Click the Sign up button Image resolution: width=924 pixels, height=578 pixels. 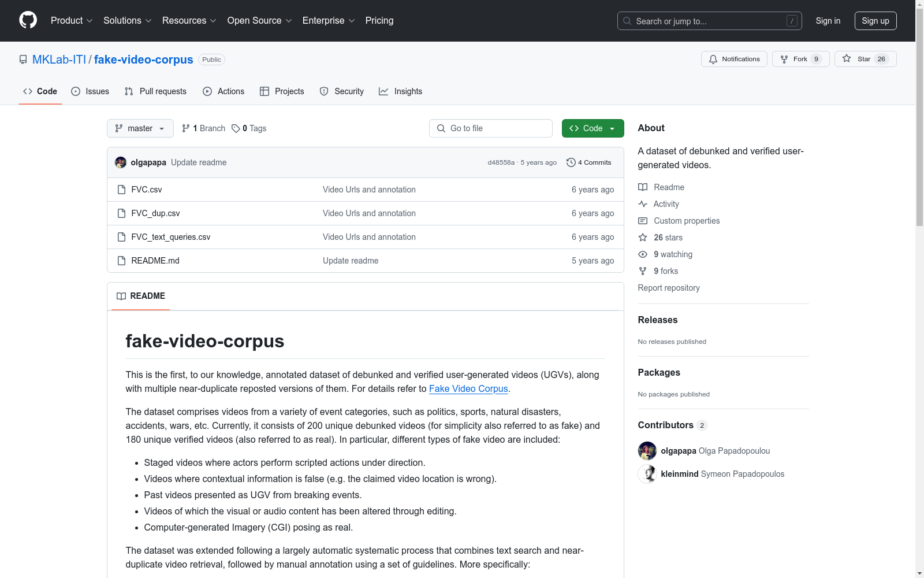click(x=875, y=21)
